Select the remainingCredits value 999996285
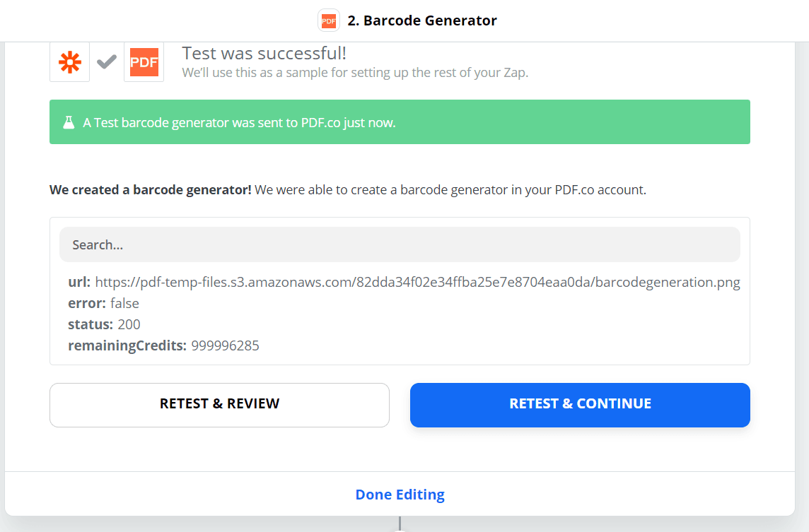Image resolution: width=809 pixels, height=532 pixels. click(225, 345)
